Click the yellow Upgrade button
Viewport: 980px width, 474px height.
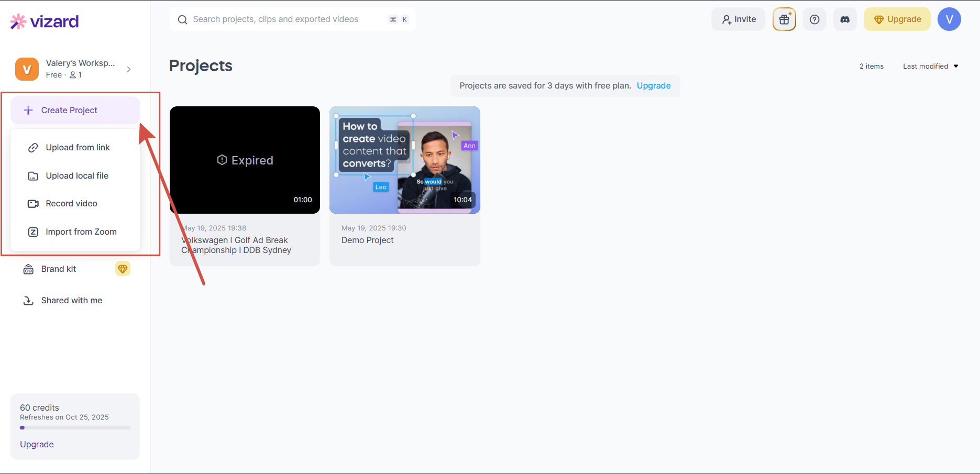coord(897,19)
